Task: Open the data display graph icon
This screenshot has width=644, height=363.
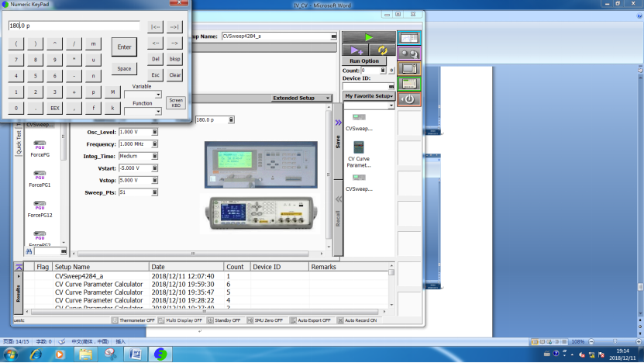Action: 409,38
